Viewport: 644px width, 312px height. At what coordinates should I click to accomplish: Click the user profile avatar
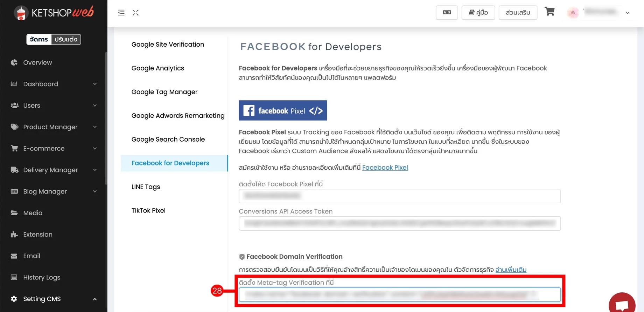pyautogui.click(x=573, y=13)
